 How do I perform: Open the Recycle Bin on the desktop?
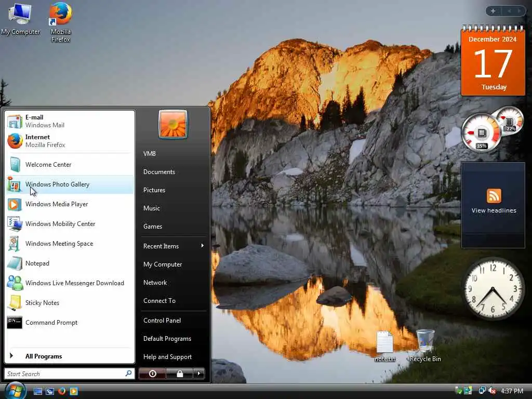coord(425,345)
